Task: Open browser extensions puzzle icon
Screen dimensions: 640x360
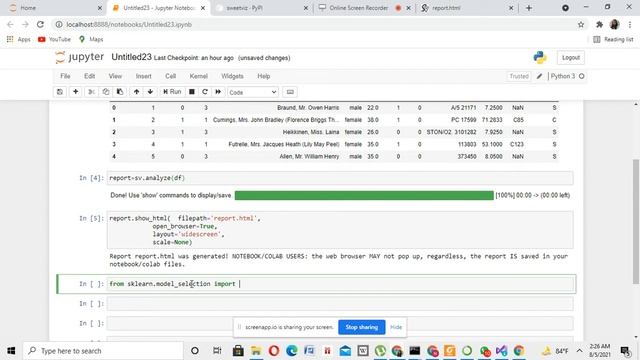Action: click(600, 24)
